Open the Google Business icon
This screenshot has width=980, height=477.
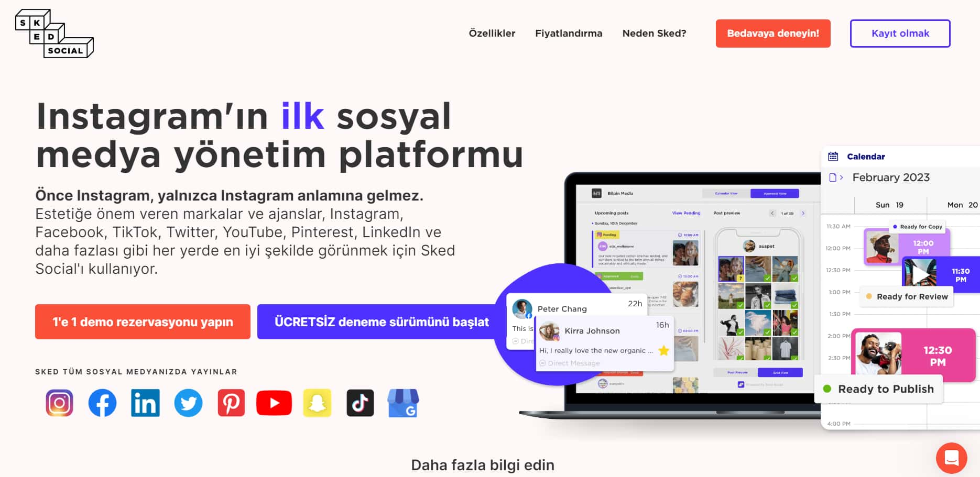pos(403,403)
